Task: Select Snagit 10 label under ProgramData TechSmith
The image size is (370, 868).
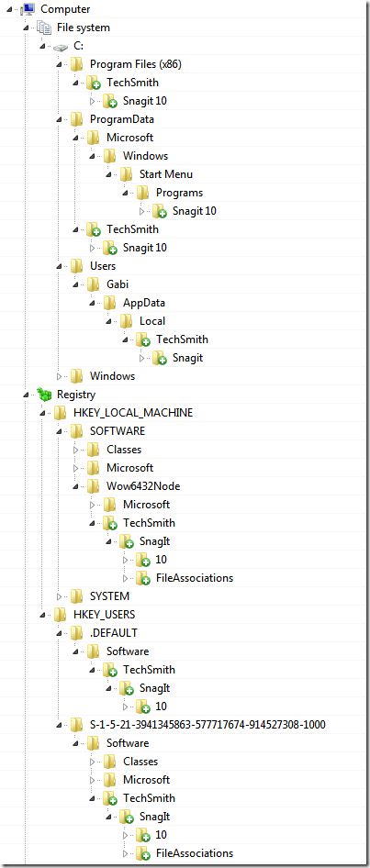Action: tap(144, 248)
